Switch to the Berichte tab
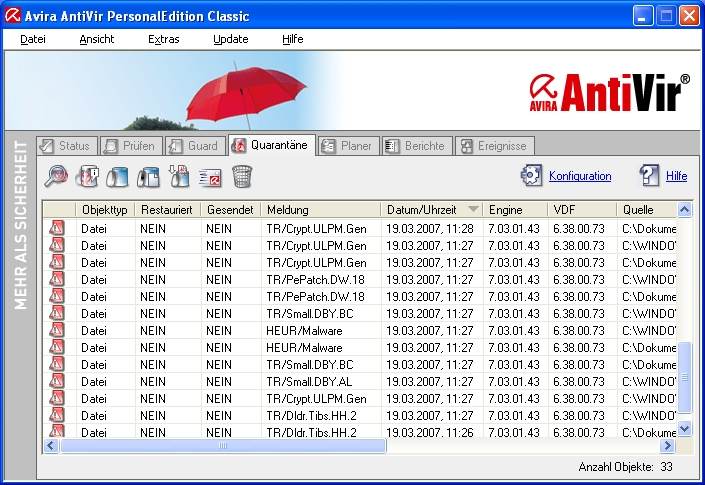The width and height of the screenshot is (705, 485). (x=417, y=146)
